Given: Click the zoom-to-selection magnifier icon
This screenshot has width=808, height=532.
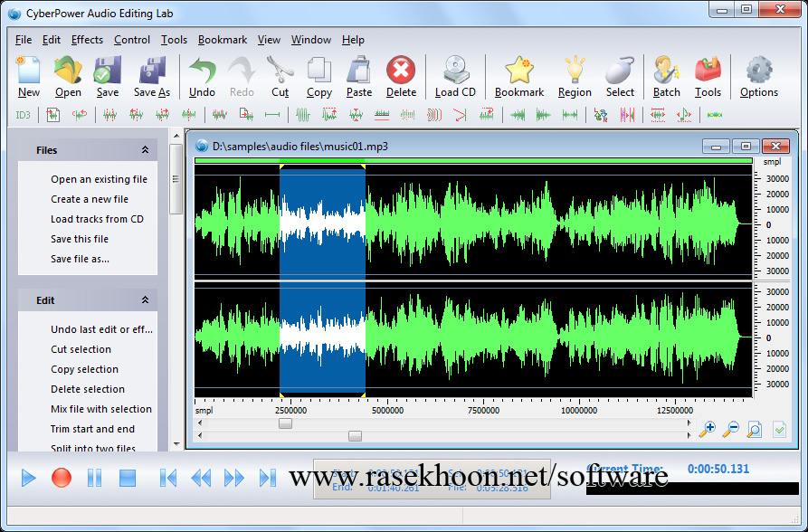Looking at the screenshot, I should point(754,429).
